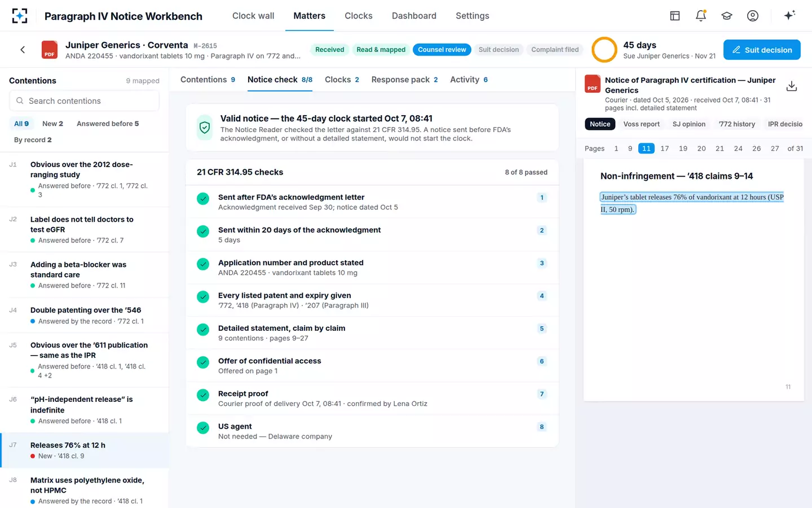
Task: Select the All 9 contentions filter
Action: pos(21,124)
